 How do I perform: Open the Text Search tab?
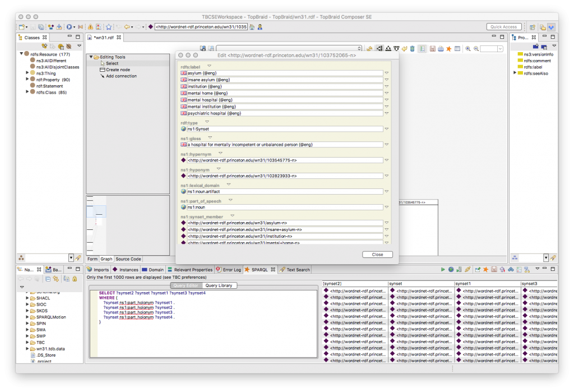(x=295, y=270)
